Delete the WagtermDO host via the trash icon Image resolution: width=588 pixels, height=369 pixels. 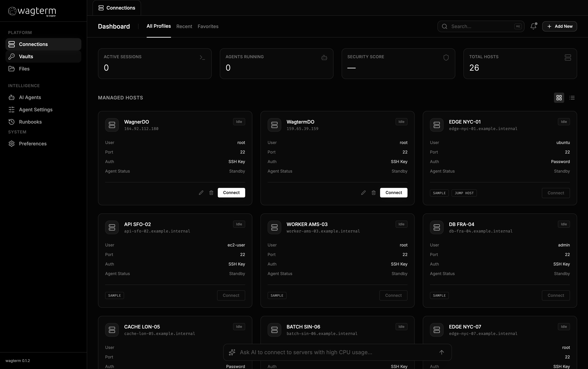[373, 192]
